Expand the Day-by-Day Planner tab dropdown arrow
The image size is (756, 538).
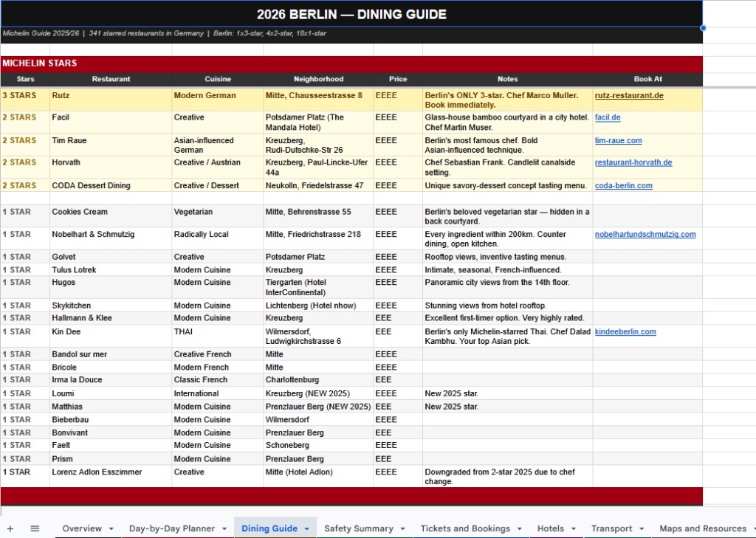coord(224,529)
